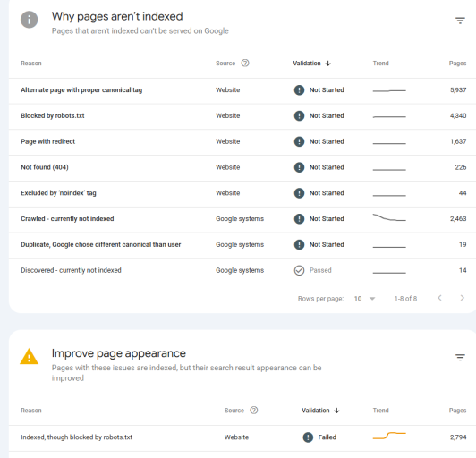
Task: Open Rows per page dropdown
Action: 364,299
